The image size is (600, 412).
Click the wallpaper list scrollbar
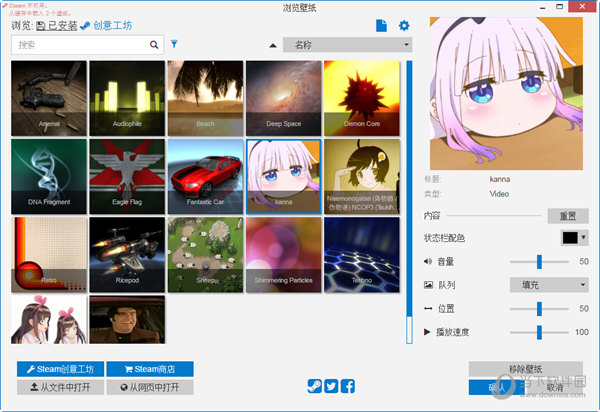409,202
